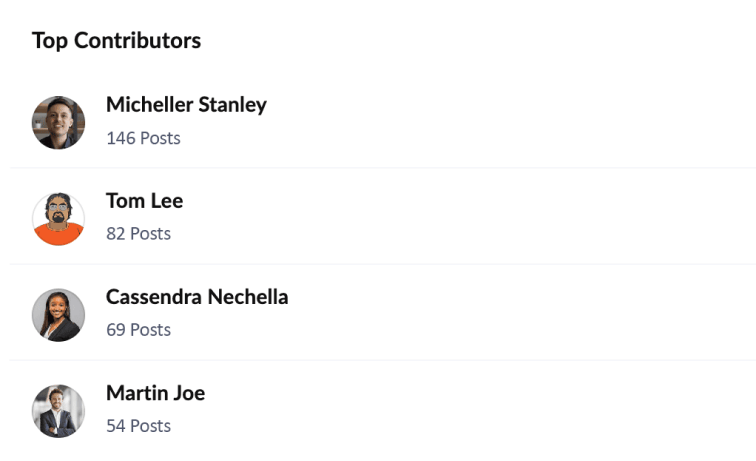
Task: Click Micheller Stanley's profile photo
Action: pos(58,123)
